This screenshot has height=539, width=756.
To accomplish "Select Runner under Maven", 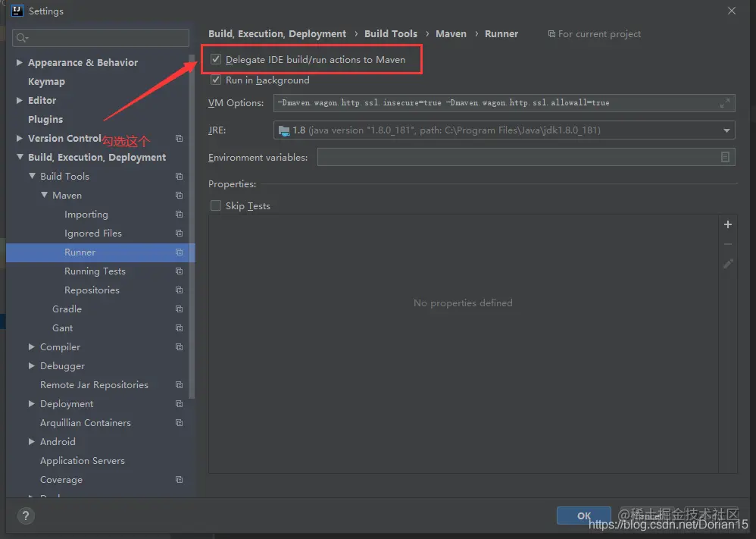I will pos(80,252).
